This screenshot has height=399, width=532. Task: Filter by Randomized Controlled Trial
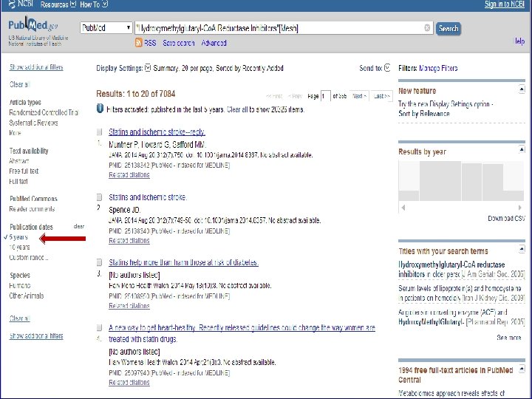[44, 112]
